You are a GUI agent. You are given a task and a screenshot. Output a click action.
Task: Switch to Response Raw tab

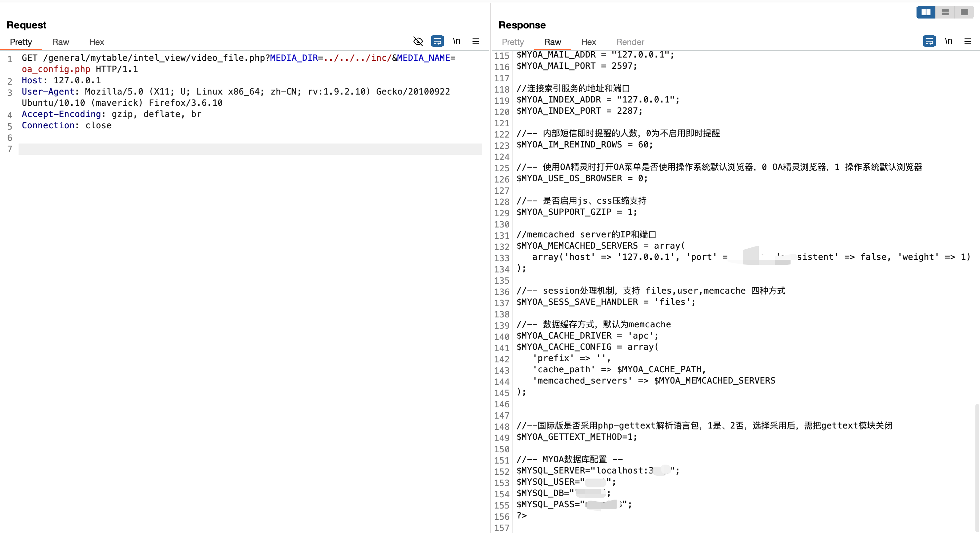[x=552, y=42]
